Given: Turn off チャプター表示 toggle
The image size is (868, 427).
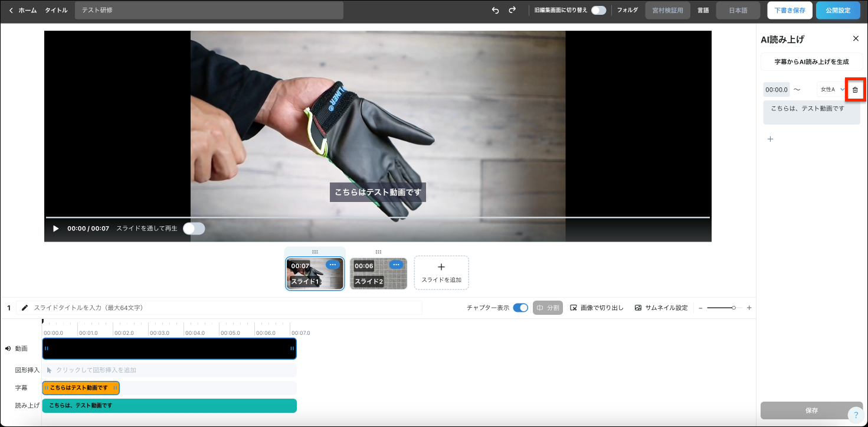Looking at the screenshot, I should tap(520, 308).
